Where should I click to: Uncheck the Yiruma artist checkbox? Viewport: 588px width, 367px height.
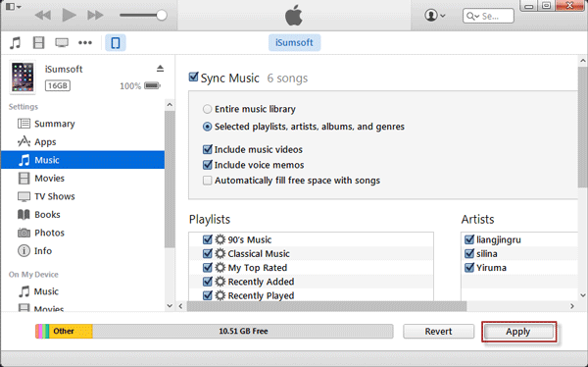click(x=469, y=268)
